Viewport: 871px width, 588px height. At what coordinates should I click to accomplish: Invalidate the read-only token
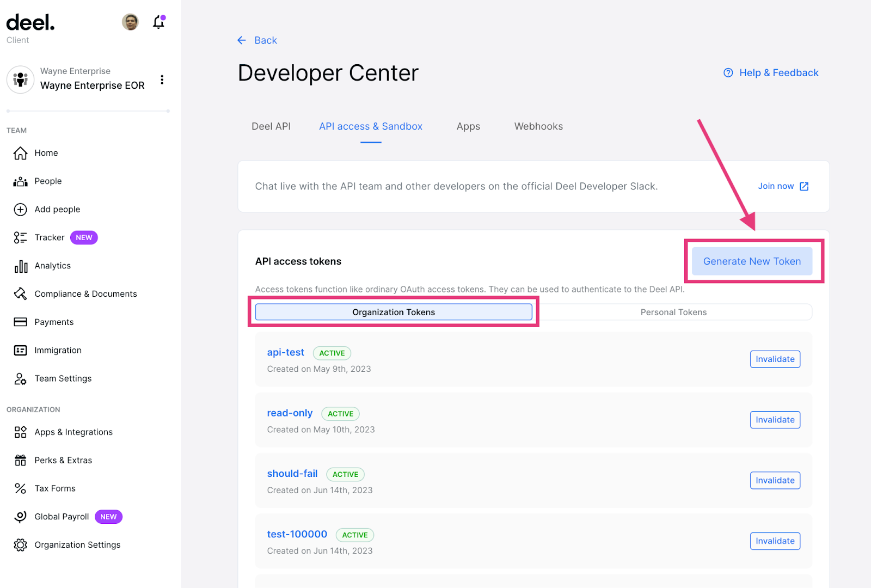click(x=775, y=420)
